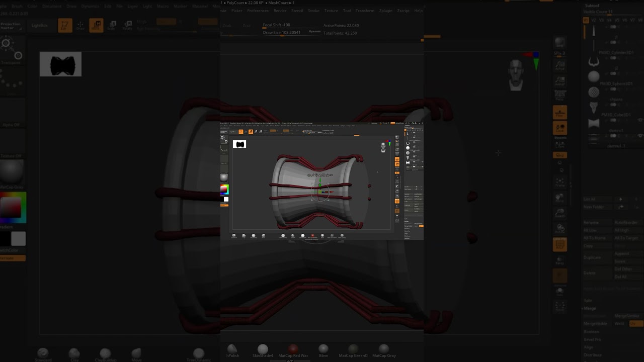The image size is (644, 362).
Task: Open the Texture Off slot
Action: coord(12,143)
